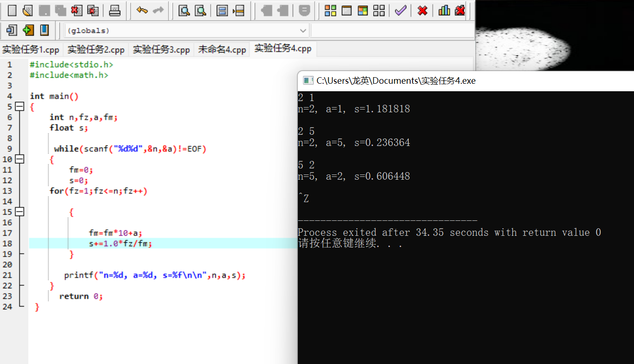
Task: Click the printf statement on line 21
Action: (x=155, y=275)
